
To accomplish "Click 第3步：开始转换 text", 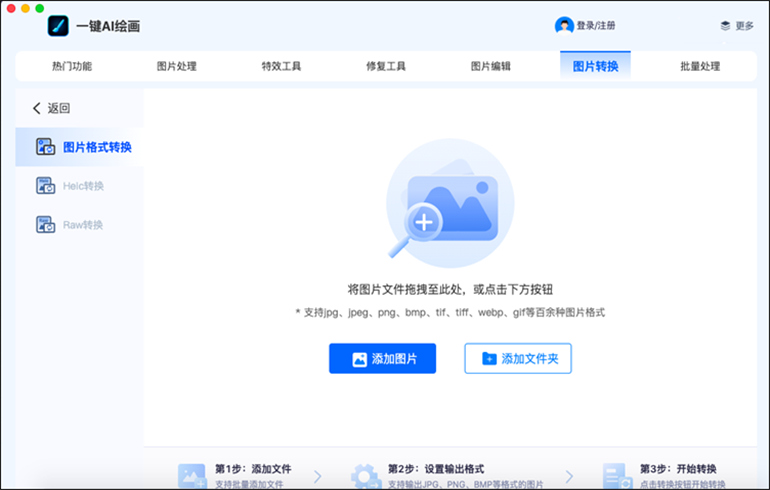I will pyautogui.click(x=678, y=469).
